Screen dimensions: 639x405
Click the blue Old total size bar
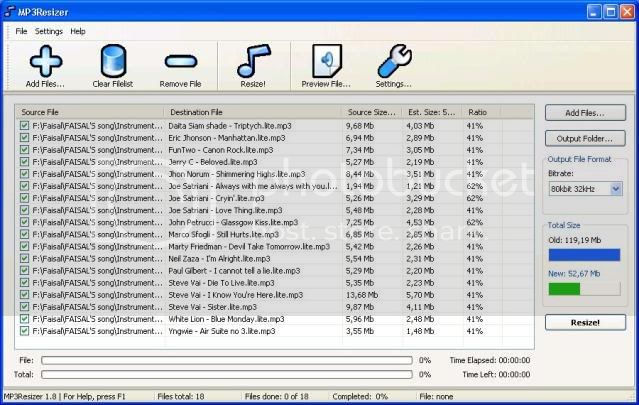[x=584, y=255]
